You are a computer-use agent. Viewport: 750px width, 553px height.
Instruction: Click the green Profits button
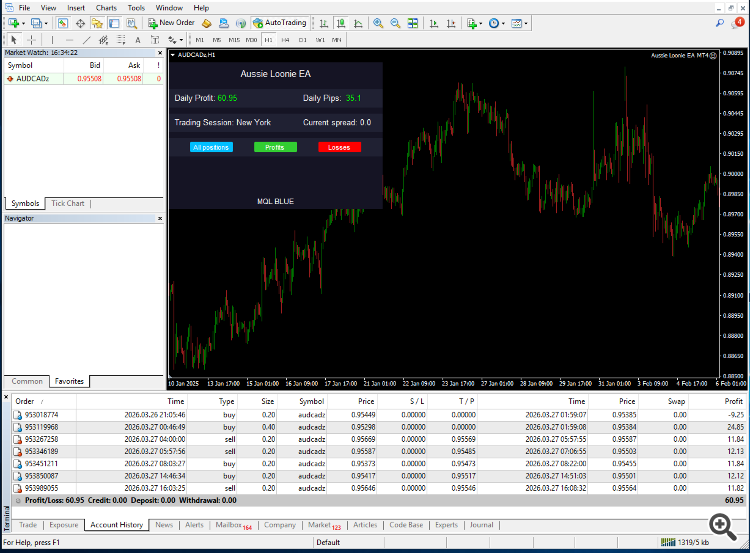[x=275, y=147]
